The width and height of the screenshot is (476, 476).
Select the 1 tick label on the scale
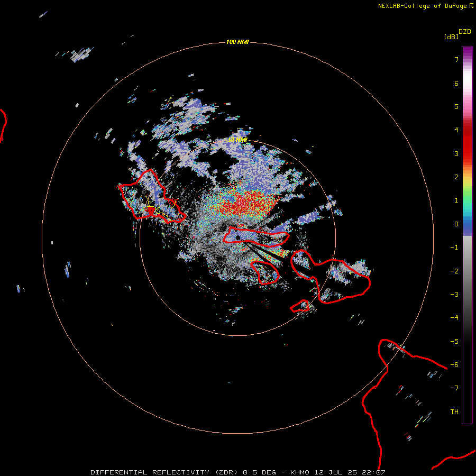click(456, 200)
